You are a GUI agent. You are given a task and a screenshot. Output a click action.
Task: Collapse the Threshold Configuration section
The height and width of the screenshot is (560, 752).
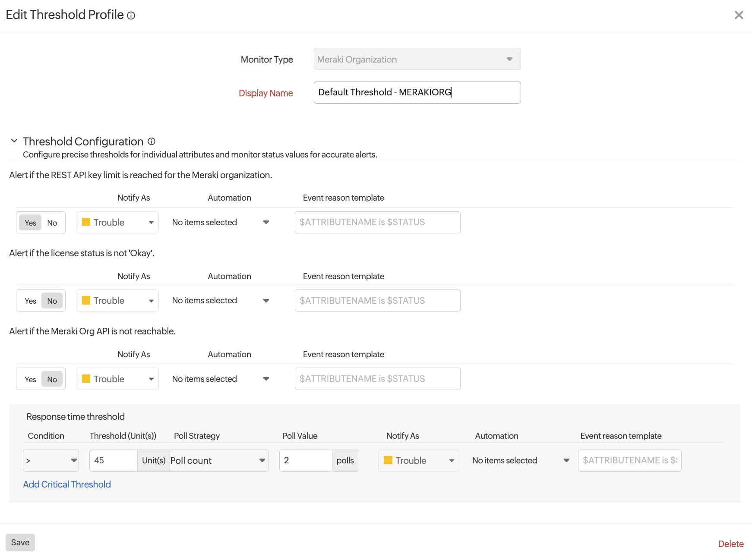point(14,141)
